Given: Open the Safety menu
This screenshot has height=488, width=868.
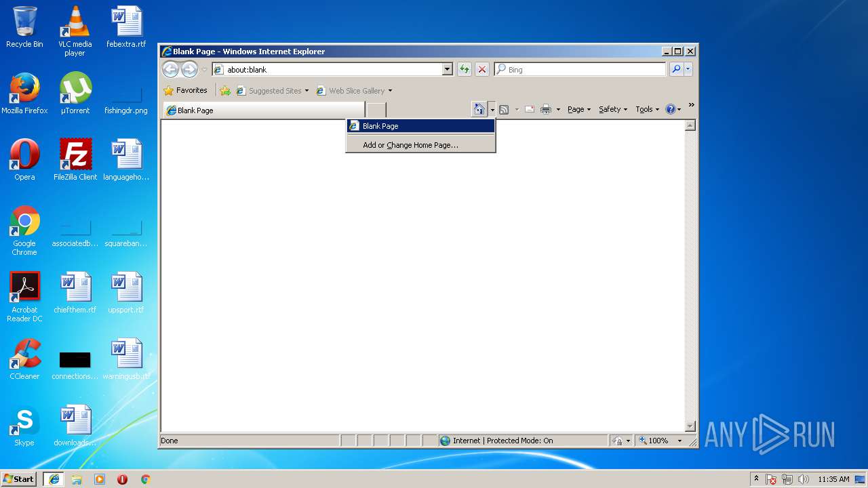Looking at the screenshot, I should [613, 109].
